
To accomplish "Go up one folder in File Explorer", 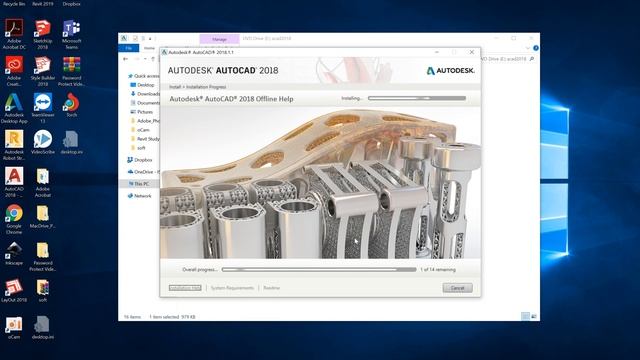I will [153, 59].
